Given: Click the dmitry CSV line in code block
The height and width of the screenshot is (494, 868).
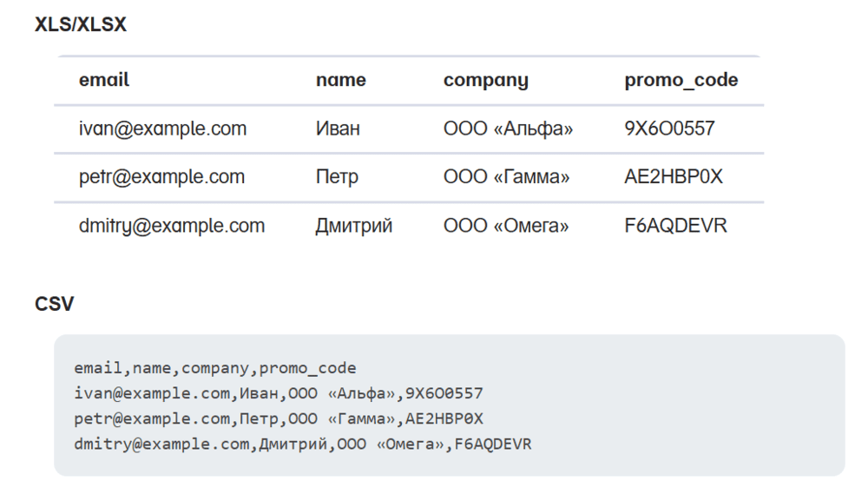Looking at the screenshot, I should point(303,444).
